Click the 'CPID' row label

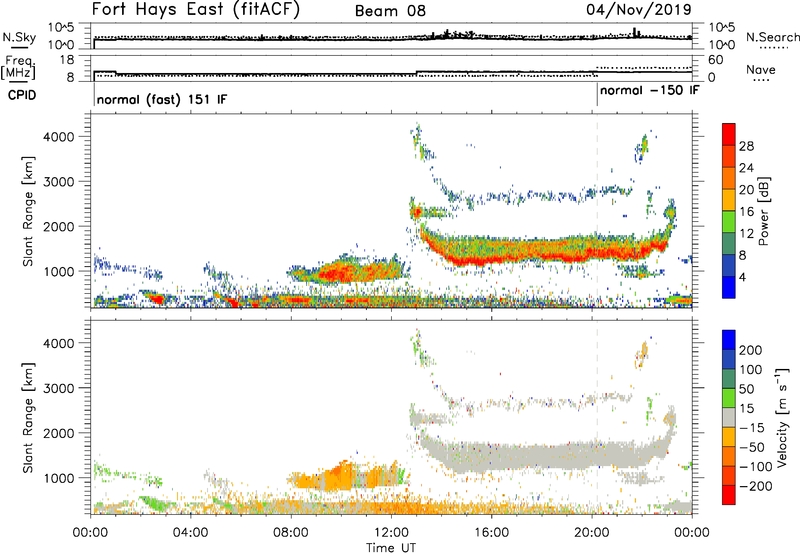22,95
